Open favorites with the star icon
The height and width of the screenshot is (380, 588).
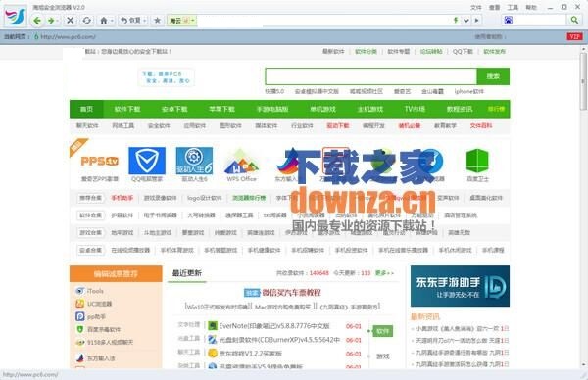(x=158, y=21)
